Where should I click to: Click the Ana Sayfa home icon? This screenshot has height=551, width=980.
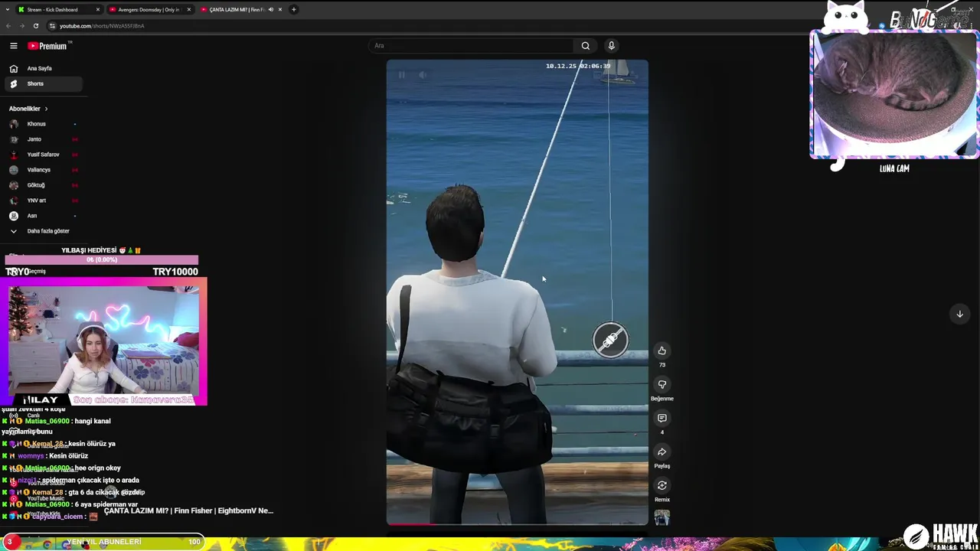click(14, 68)
